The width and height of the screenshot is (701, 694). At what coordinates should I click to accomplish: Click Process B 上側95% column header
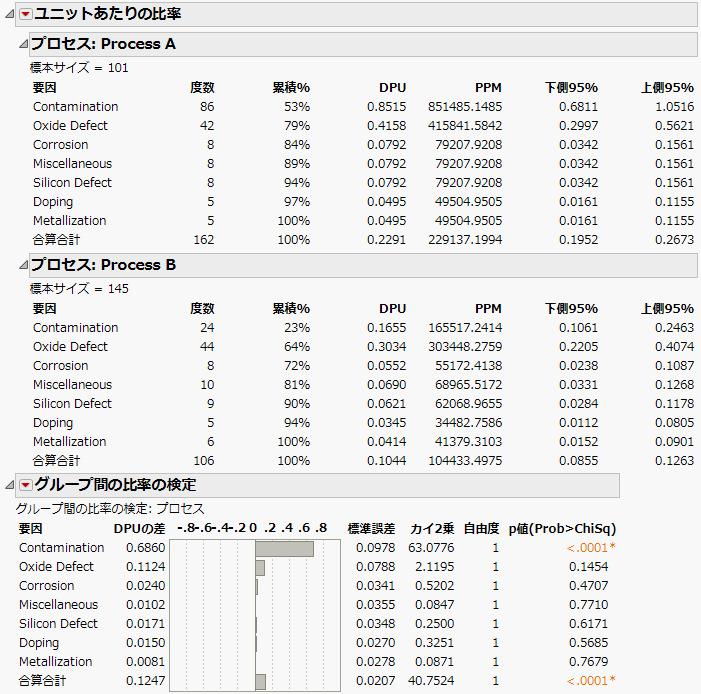coord(667,309)
